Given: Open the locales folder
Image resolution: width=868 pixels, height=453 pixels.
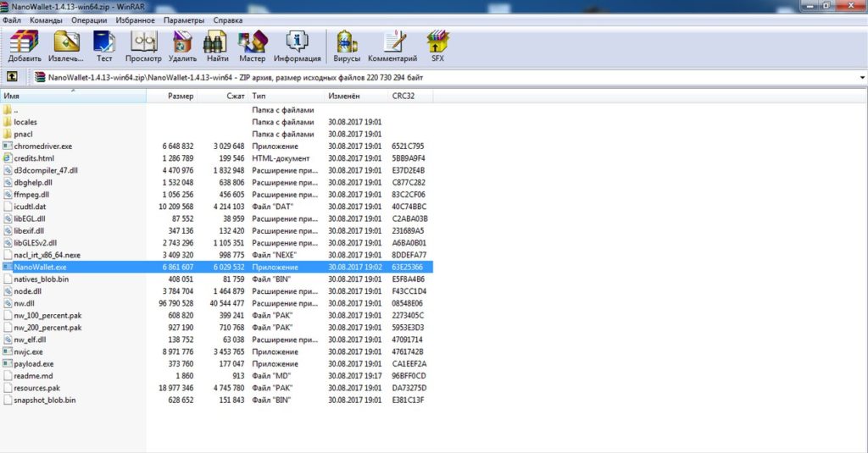Looking at the screenshot, I should tap(25, 122).
